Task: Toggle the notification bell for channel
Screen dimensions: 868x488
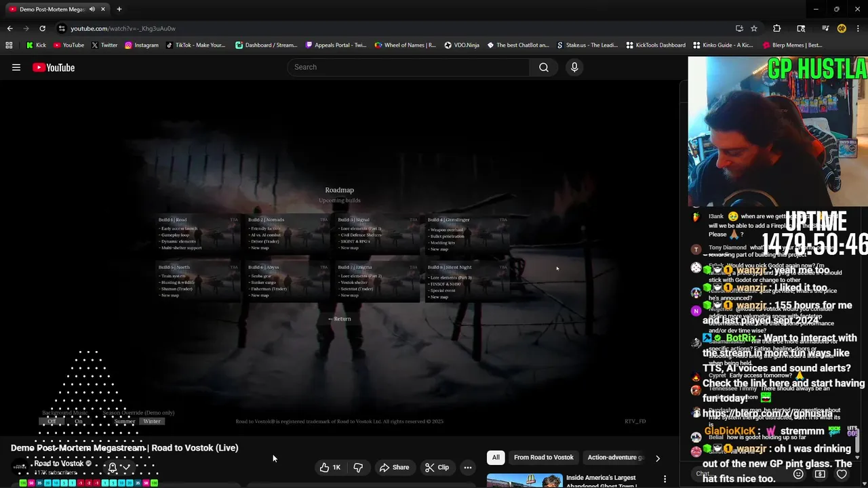Action: pyautogui.click(x=113, y=467)
